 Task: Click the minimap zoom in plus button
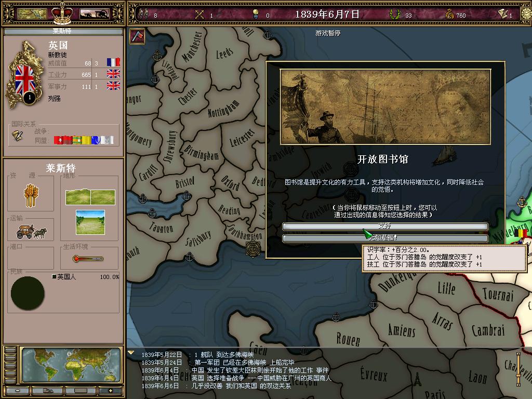click(110, 390)
